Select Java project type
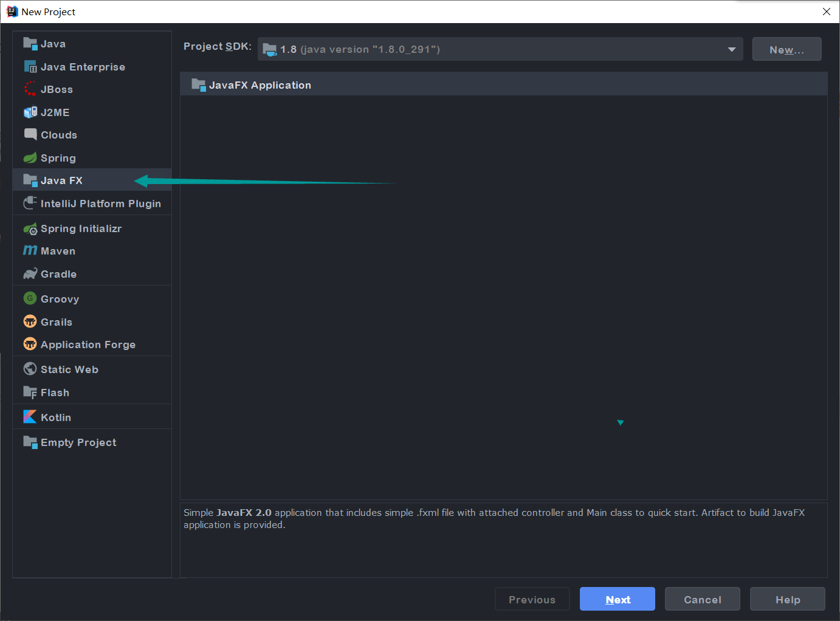840x621 pixels. point(92,44)
